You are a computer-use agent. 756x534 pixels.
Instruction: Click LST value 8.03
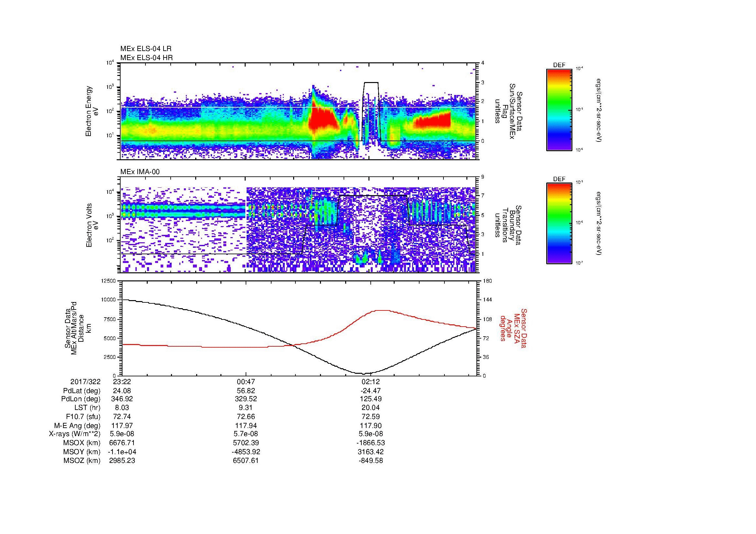(x=122, y=408)
